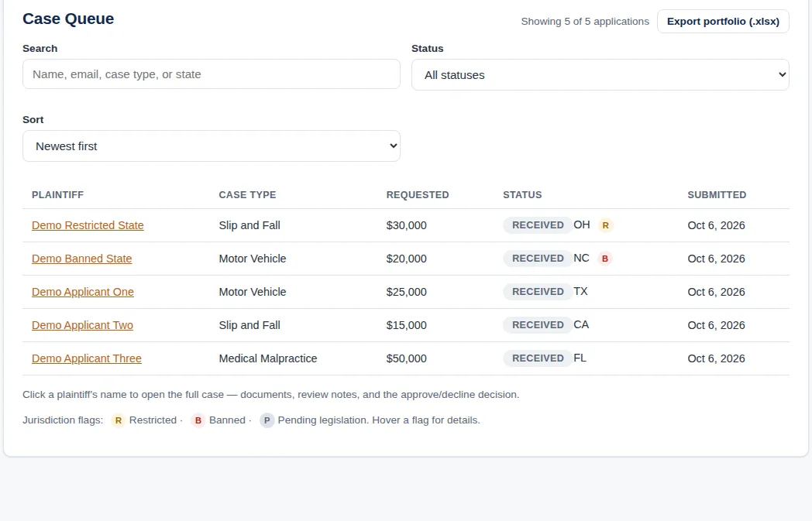Click the $25,000 requested amount

click(x=407, y=292)
